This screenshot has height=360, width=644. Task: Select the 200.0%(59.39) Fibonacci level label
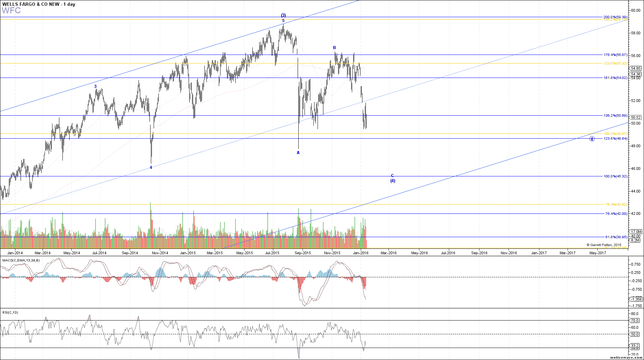tap(615, 17)
